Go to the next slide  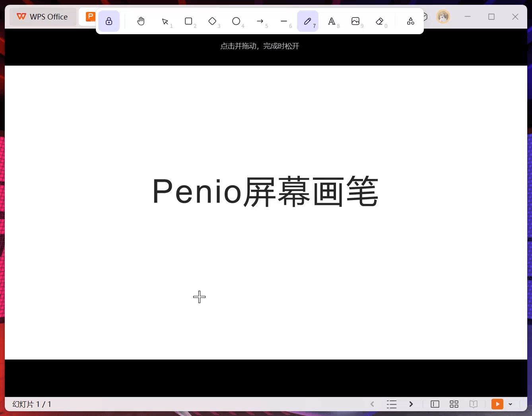coord(411,404)
